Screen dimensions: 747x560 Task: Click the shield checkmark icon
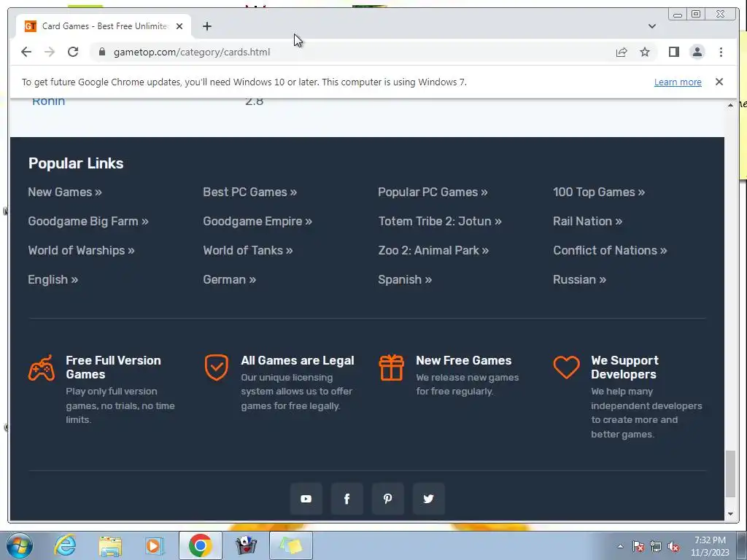(216, 367)
